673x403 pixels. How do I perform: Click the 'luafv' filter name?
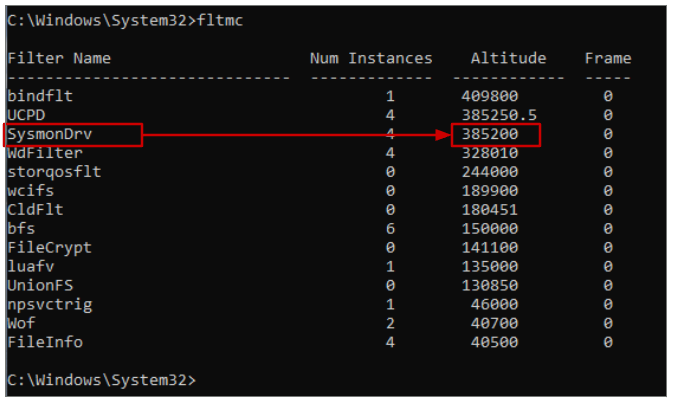[31, 267]
